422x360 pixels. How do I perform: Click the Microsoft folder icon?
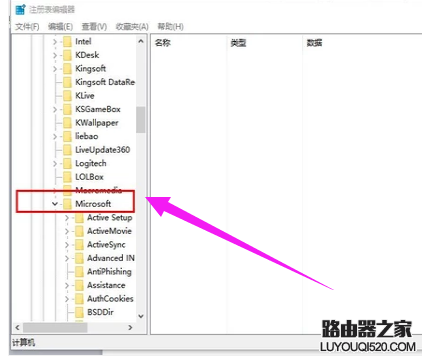coord(67,204)
